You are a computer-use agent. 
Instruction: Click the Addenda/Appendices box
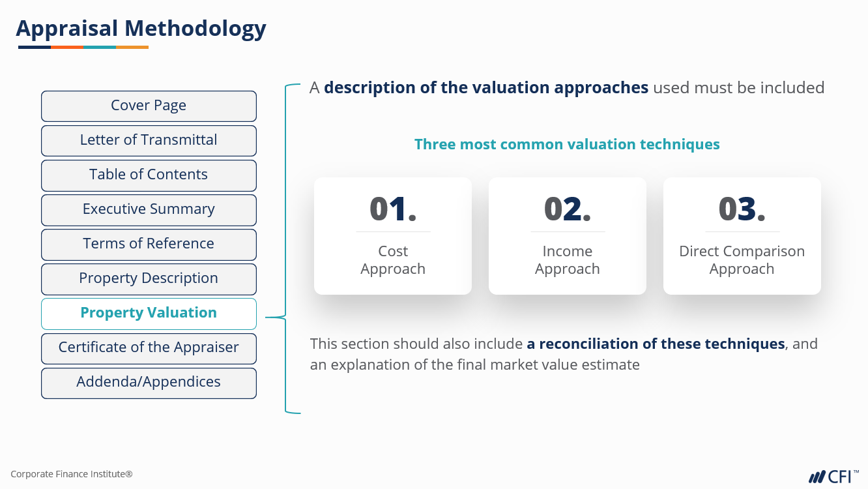tap(149, 382)
